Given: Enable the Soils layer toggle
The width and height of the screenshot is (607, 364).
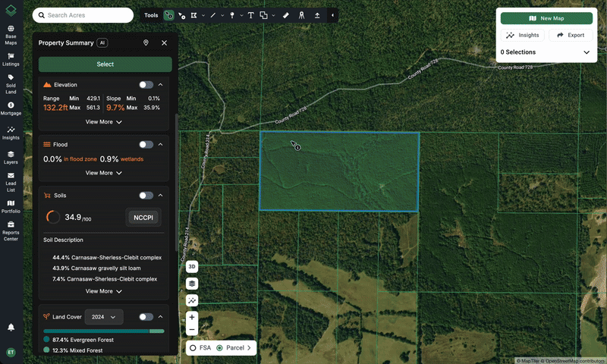Looking at the screenshot, I should point(146,196).
